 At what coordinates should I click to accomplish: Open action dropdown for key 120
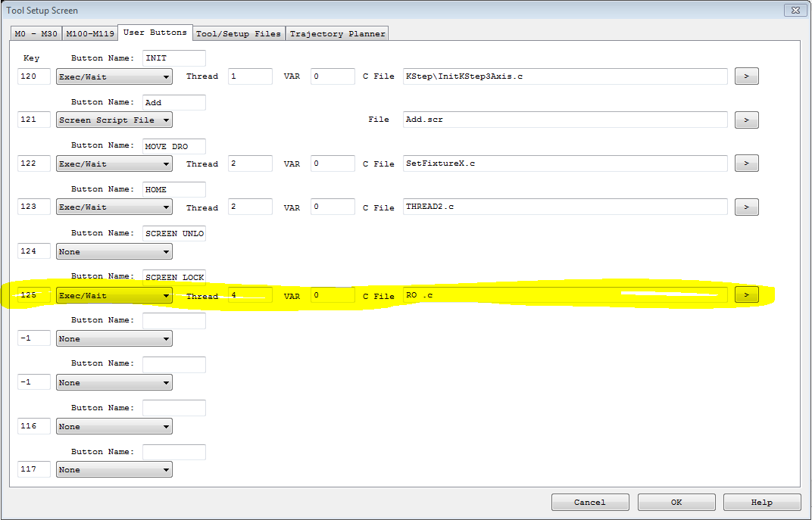pos(114,76)
